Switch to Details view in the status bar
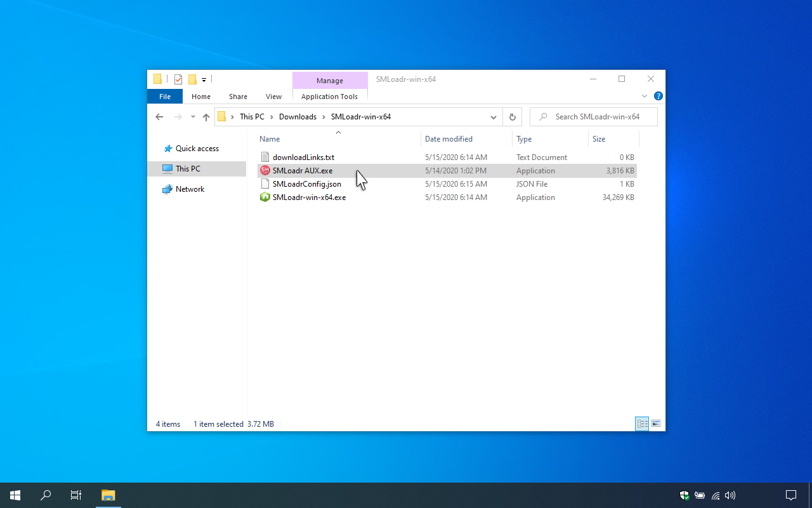Viewport: 812px width, 508px height. coord(642,424)
